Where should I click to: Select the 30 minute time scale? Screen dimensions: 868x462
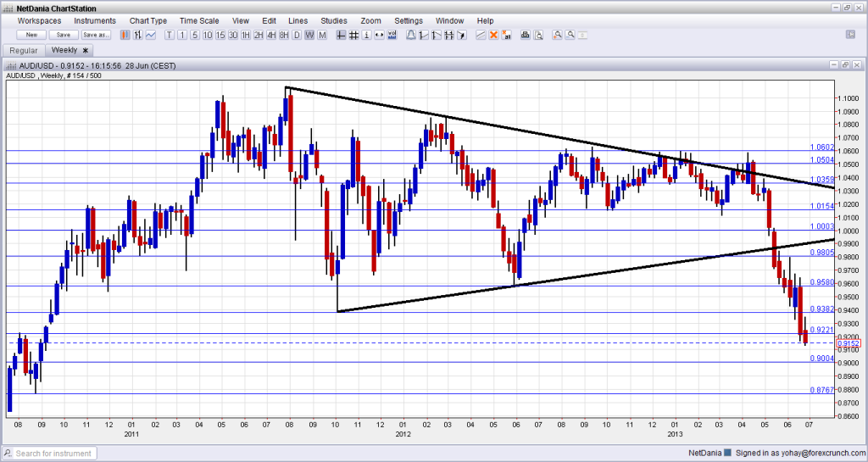click(233, 35)
